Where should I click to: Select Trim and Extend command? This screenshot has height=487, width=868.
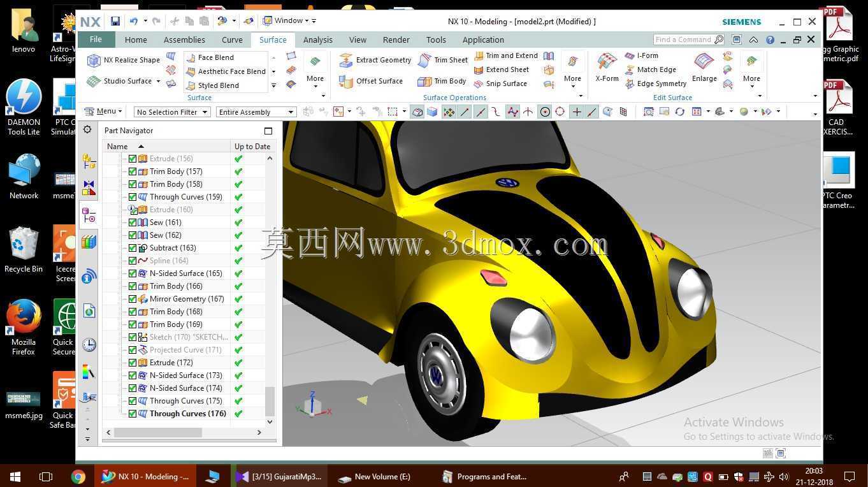[506, 55]
